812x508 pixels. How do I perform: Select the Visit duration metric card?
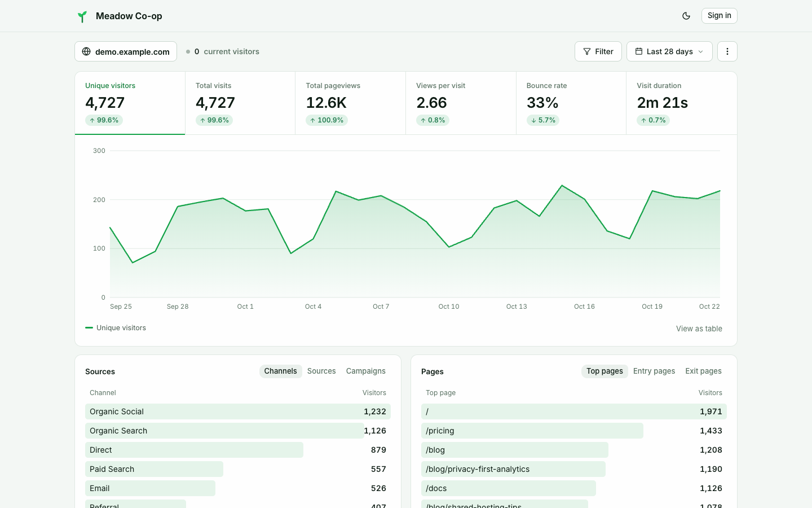682,103
